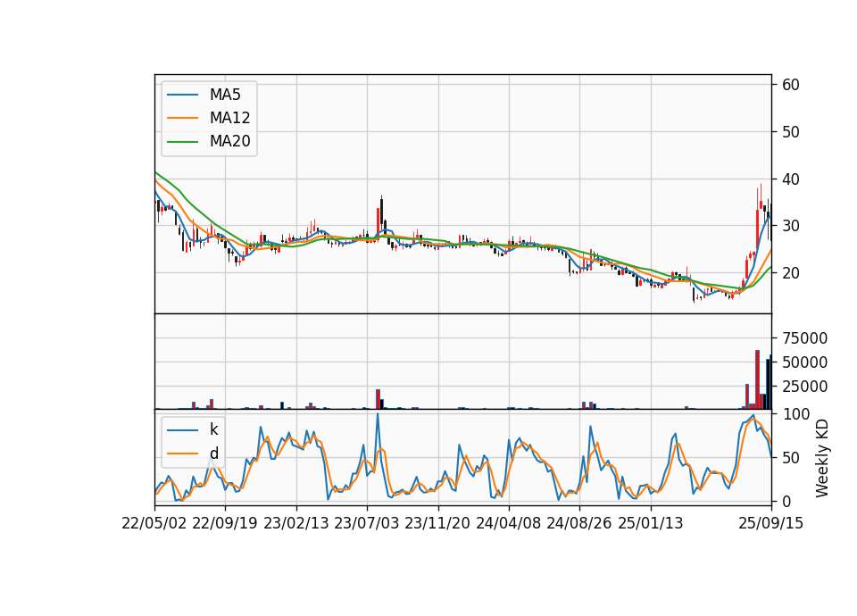Click the red volume spike near 23/07/03
The image size is (857, 616).
click(378, 399)
